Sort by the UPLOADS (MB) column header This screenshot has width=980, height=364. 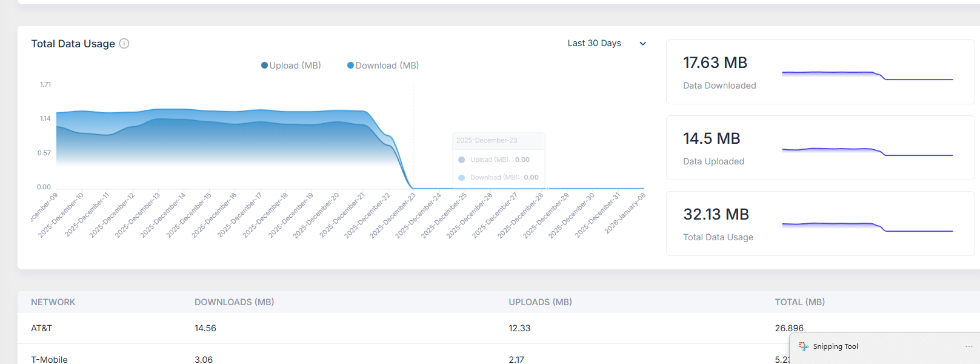coord(540,302)
